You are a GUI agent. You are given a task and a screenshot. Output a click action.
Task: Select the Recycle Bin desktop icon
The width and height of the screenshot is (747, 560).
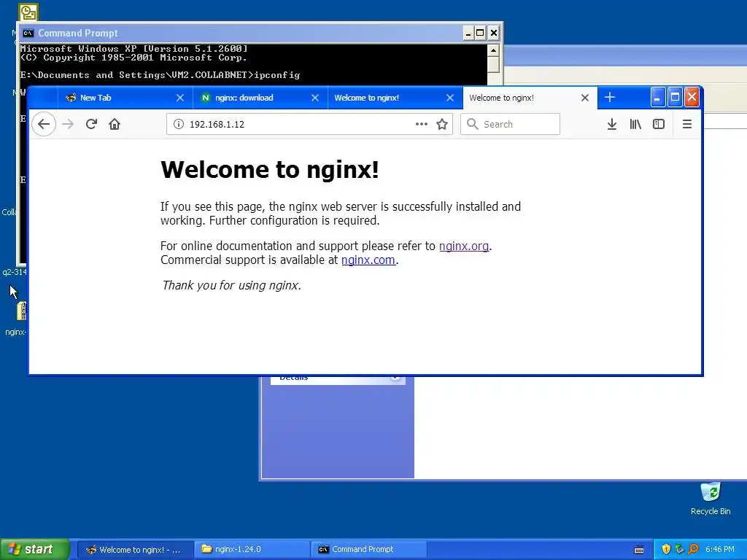pos(711,499)
